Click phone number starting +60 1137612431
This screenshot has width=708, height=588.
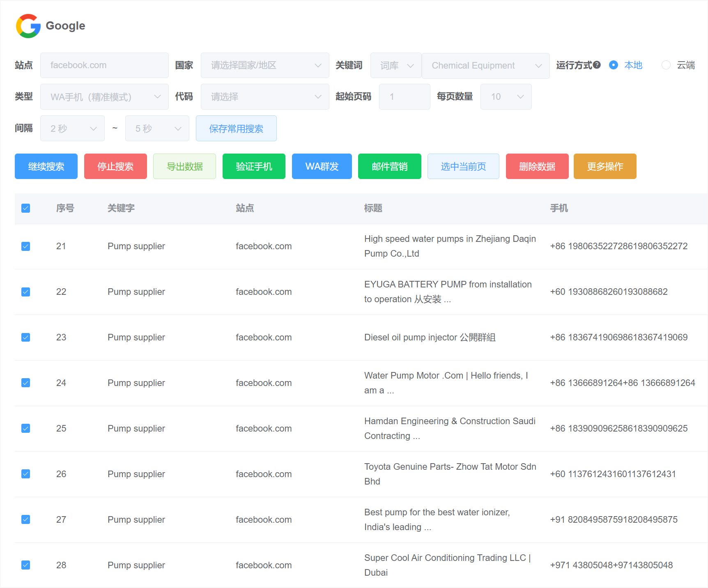[613, 474]
